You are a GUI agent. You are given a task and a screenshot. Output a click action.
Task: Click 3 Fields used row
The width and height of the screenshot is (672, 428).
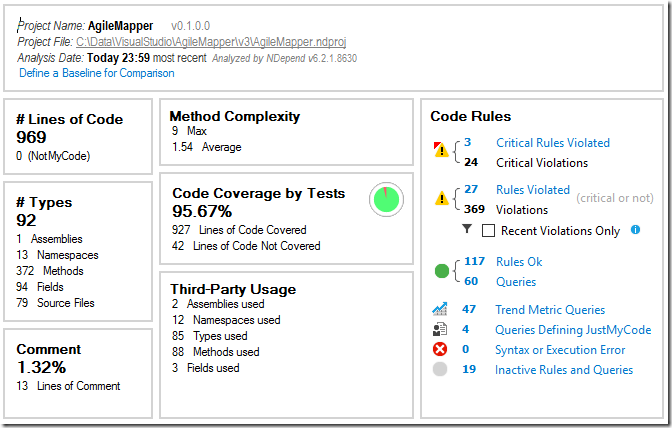[206, 368]
